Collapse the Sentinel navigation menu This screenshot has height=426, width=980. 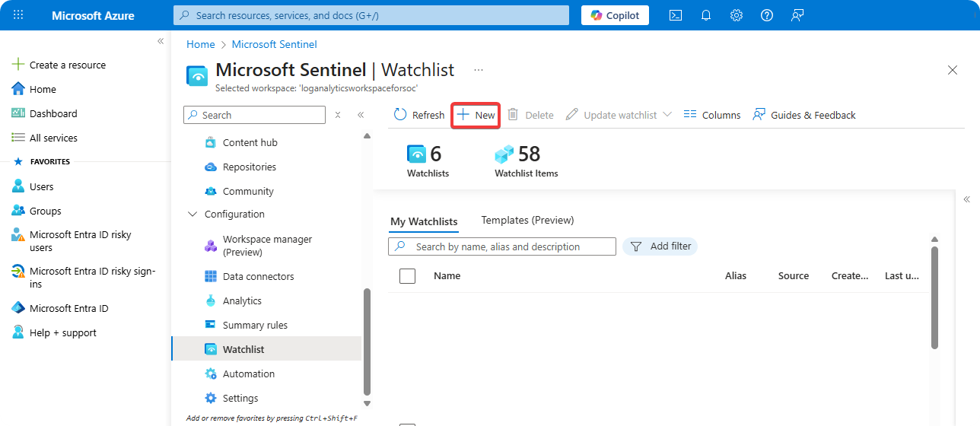click(361, 115)
